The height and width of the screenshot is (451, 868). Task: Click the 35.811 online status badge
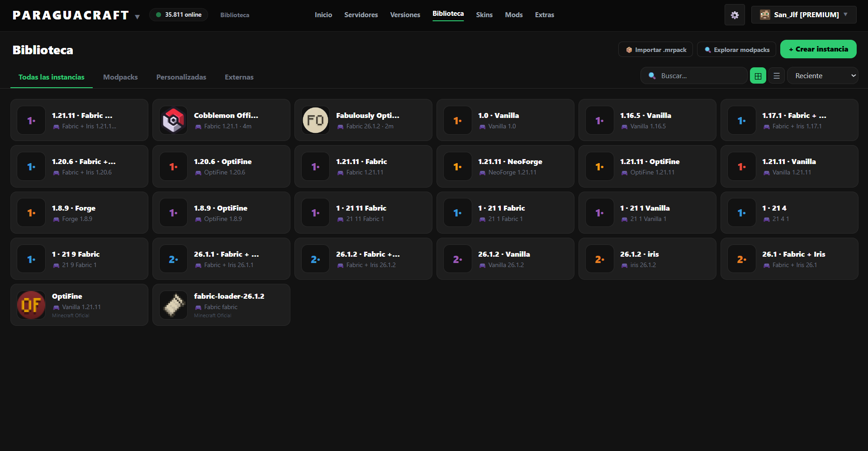[179, 15]
